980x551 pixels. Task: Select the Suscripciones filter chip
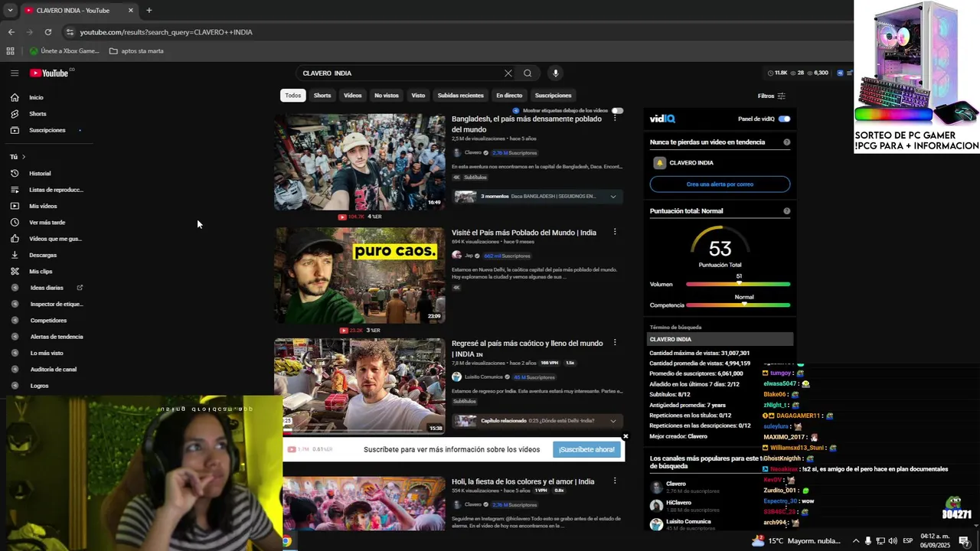[553, 96]
